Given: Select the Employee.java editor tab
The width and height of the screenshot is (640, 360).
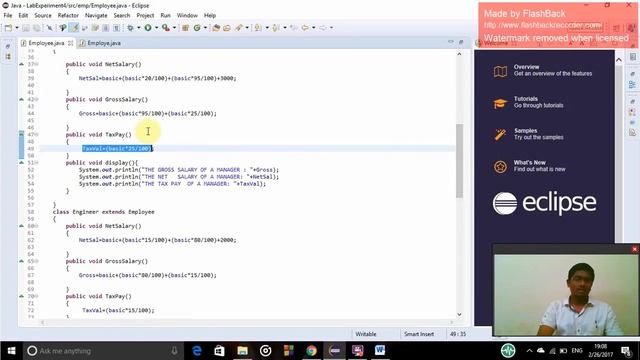Looking at the screenshot, I should [46, 43].
